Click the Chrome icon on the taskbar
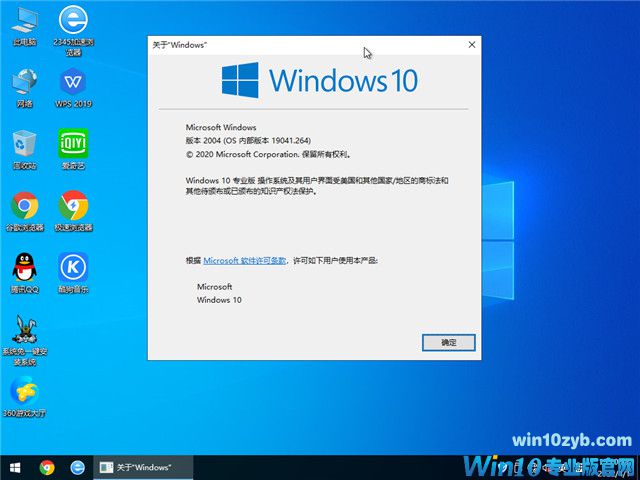This screenshot has height=480, width=640. pos(47,467)
